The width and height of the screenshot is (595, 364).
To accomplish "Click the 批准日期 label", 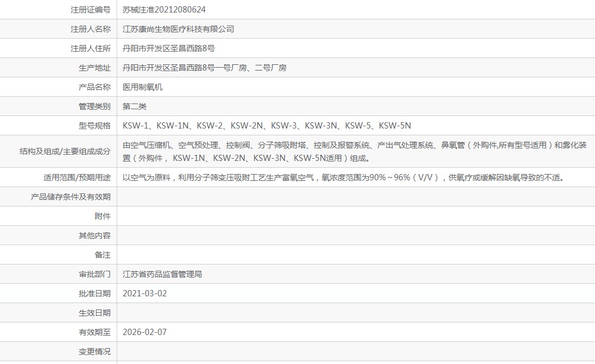I will 94,293.
